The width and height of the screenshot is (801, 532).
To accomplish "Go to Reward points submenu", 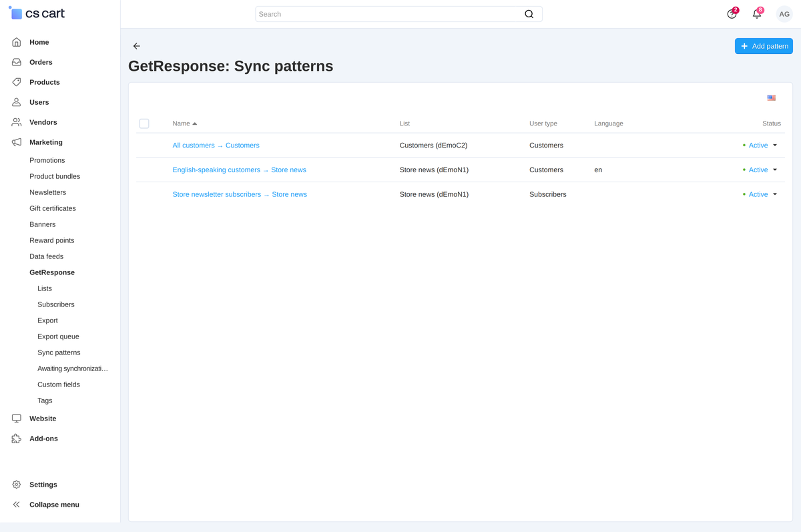I will tap(52, 240).
